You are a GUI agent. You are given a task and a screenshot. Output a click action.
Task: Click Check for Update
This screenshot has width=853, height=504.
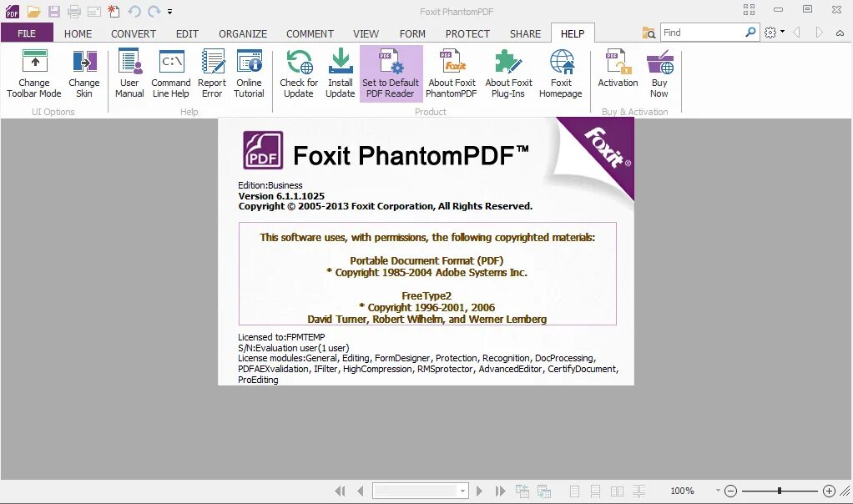pyautogui.click(x=299, y=73)
